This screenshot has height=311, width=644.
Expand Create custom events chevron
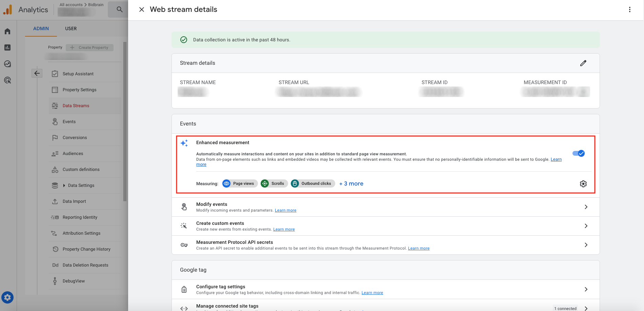click(586, 226)
